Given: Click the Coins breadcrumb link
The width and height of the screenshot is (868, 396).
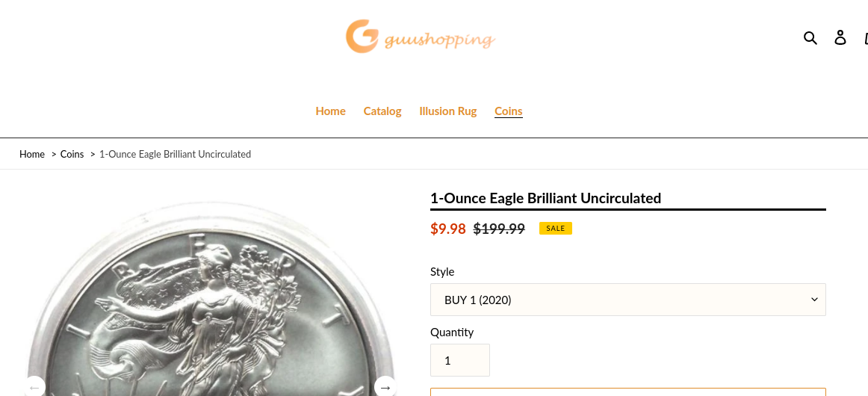Looking at the screenshot, I should coord(72,155).
